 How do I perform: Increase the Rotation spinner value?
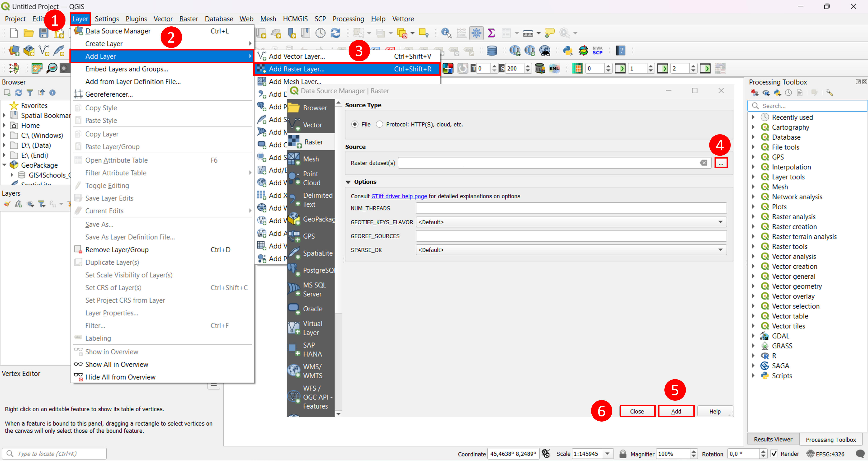[x=763, y=451]
